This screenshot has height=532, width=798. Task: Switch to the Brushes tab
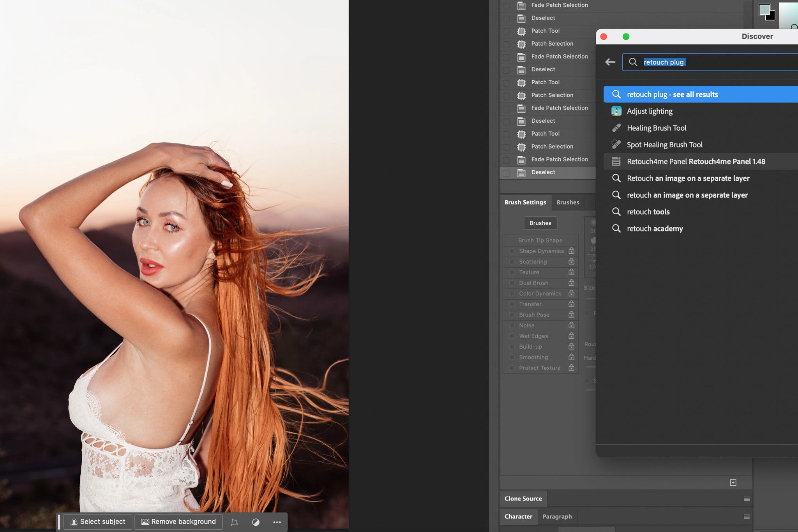567,202
